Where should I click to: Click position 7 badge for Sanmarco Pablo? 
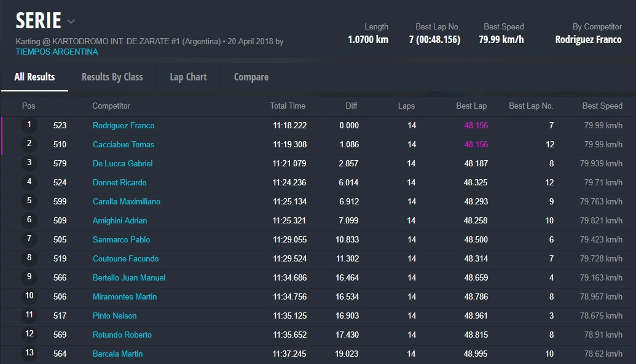pyautogui.click(x=29, y=239)
